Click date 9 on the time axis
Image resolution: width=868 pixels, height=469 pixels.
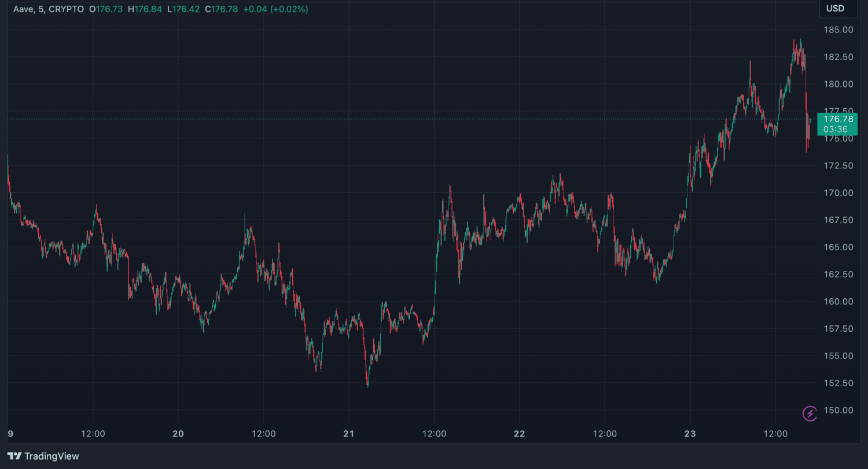tap(10, 434)
